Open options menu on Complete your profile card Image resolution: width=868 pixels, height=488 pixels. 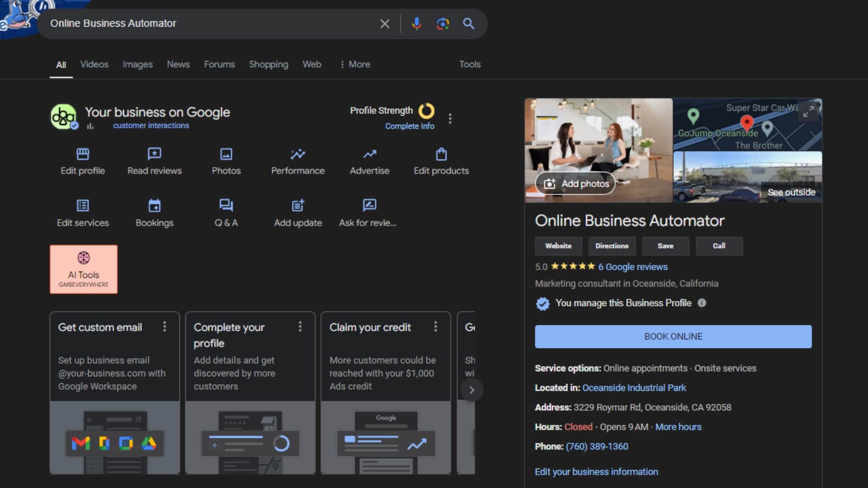pos(300,327)
